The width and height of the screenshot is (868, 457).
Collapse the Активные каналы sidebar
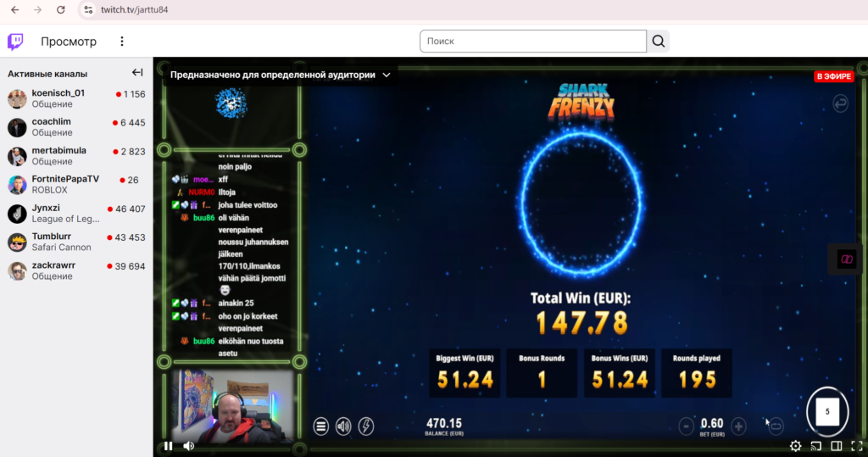137,73
